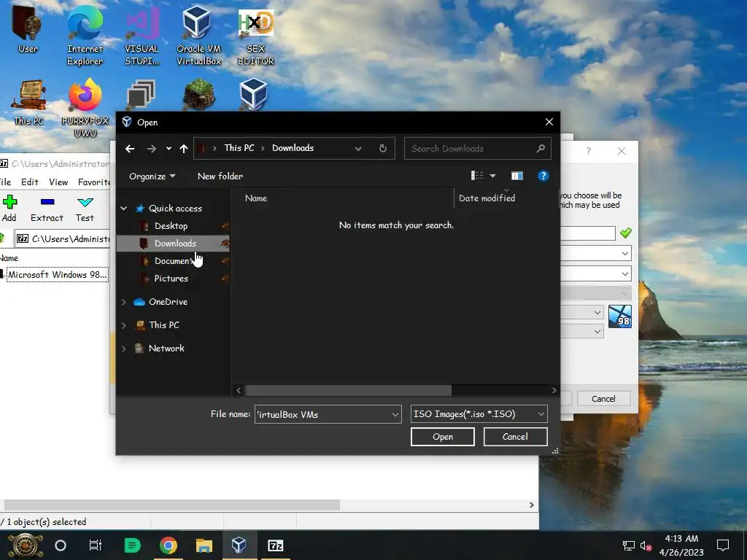Click the 7-Zip path address field
Image resolution: width=747 pixels, height=560 pixels.
point(62,238)
